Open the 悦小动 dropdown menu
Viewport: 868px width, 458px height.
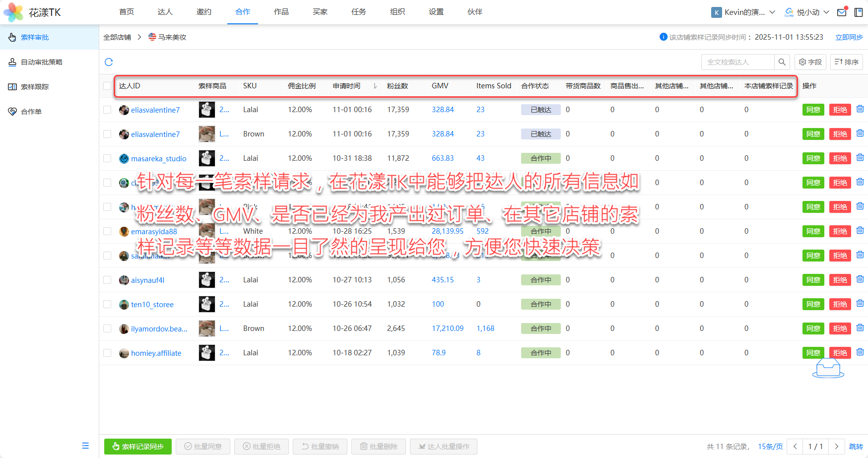[x=807, y=12]
